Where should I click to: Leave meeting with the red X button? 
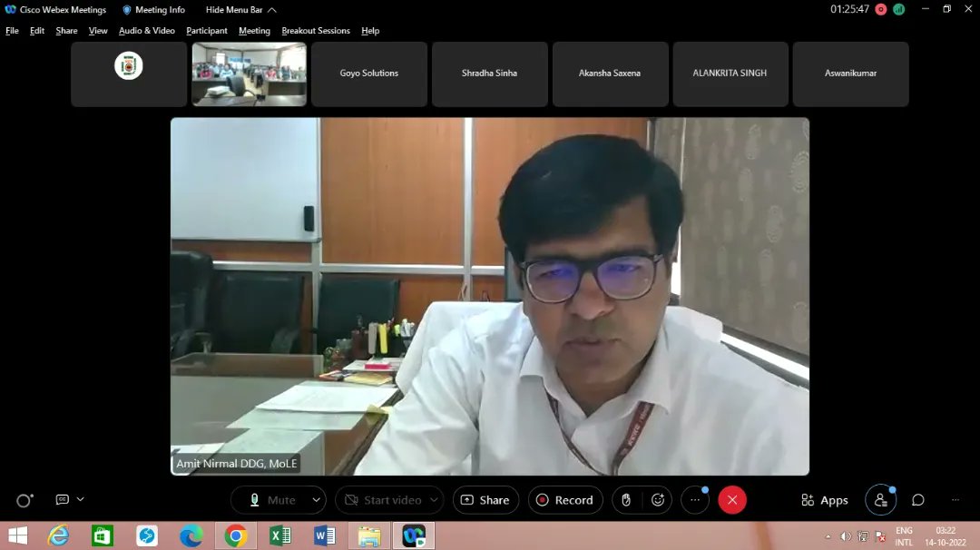pos(732,500)
